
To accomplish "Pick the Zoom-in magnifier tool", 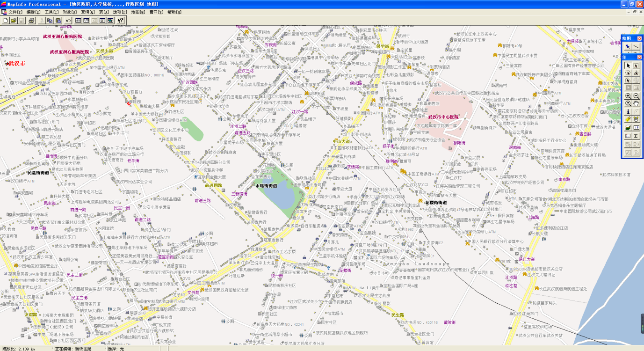I will 628,96.
